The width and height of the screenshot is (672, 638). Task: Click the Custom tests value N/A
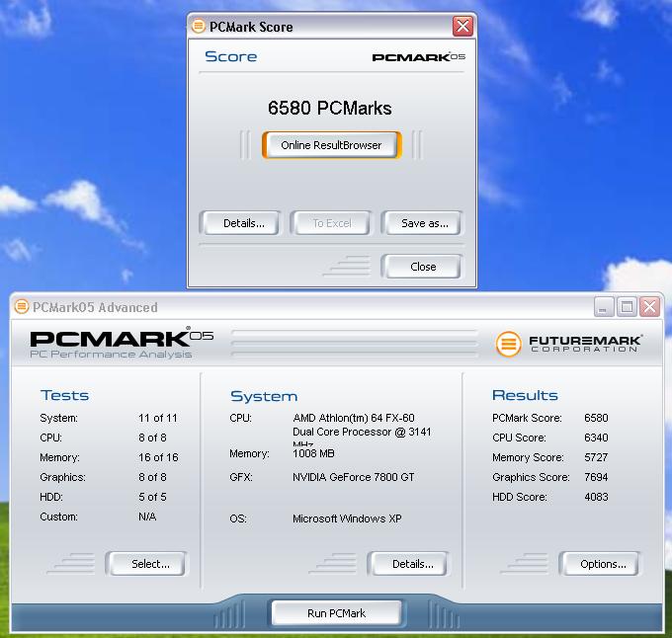pyautogui.click(x=147, y=517)
